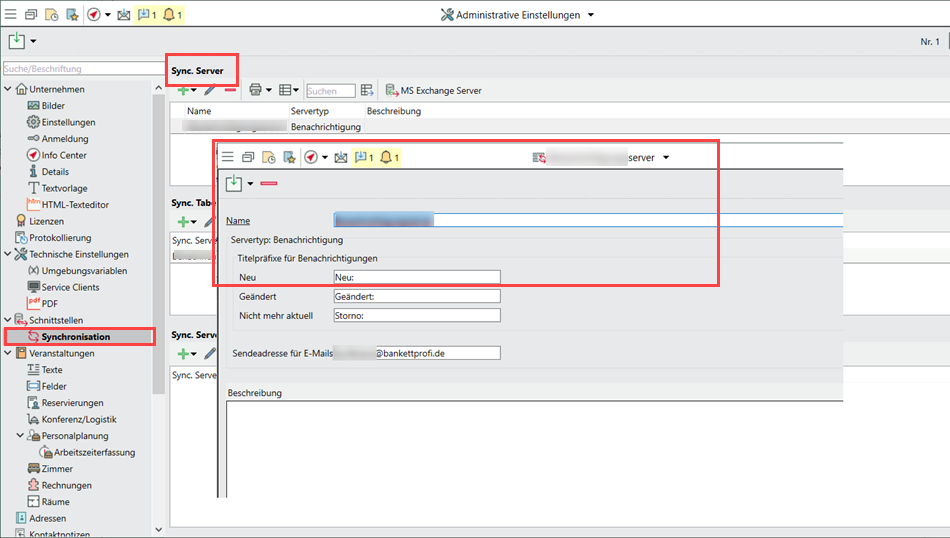Open Umgebungsvariablen in the sidebar tree
The height and width of the screenshot is (538, 950).
point(84,271)
